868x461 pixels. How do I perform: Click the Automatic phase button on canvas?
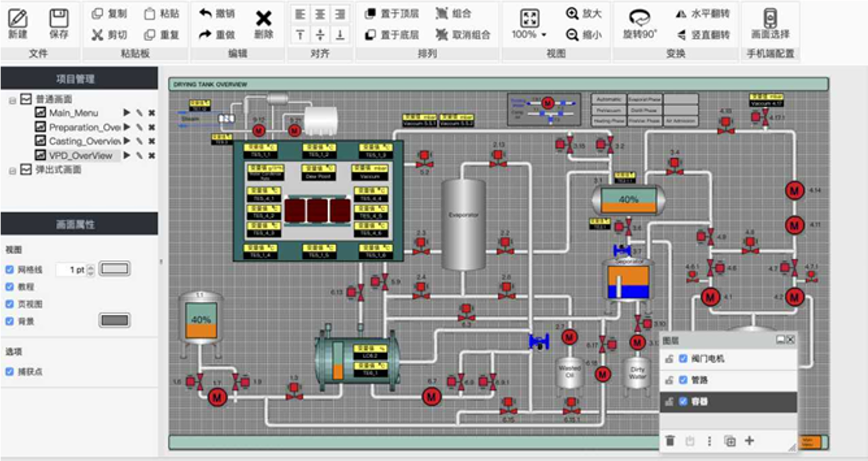click(x=609, y=99)
